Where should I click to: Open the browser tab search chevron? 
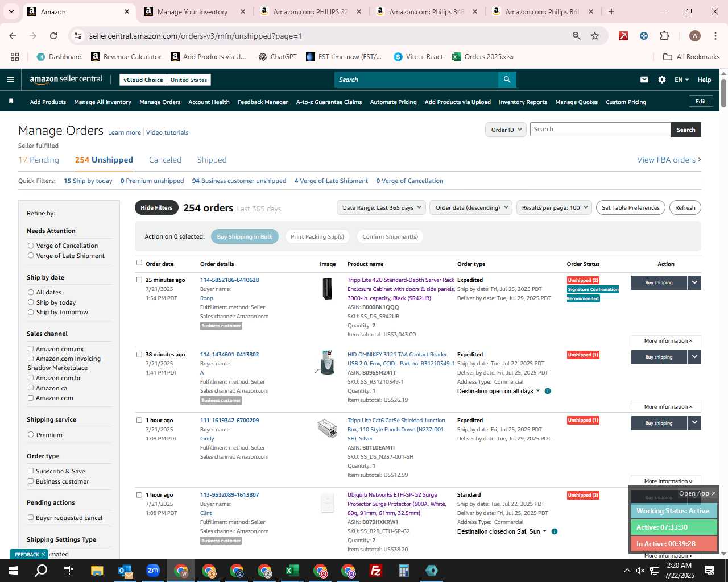click(x=11, y=11)
